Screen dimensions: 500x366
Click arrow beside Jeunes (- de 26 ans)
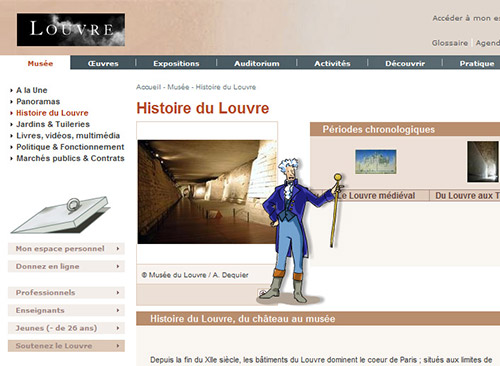tap(118, 328)
